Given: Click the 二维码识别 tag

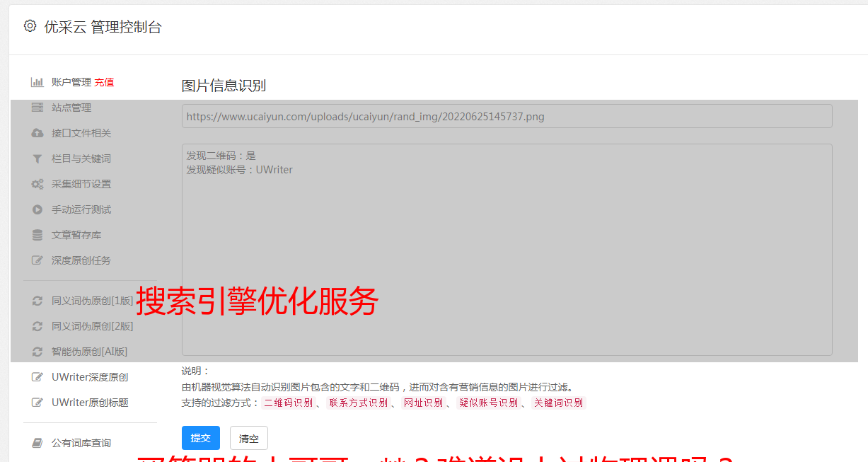Looking at the screenshot, I should (x=288, y=403).
